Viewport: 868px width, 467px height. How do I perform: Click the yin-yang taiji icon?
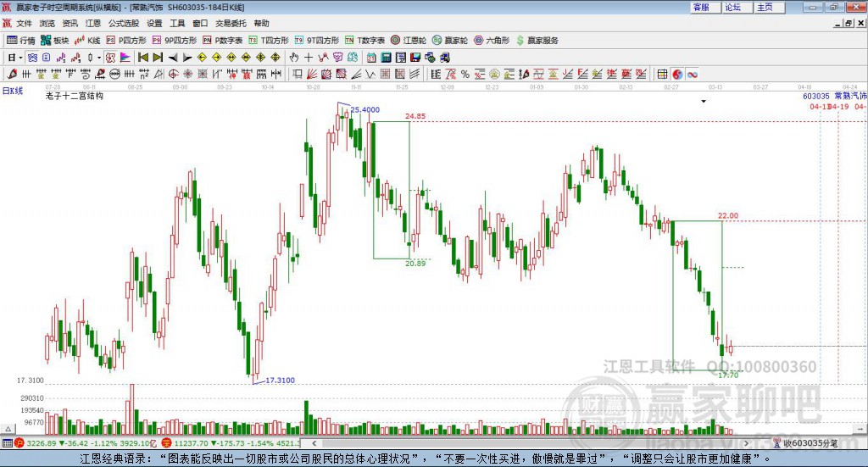tap(677, 74)
